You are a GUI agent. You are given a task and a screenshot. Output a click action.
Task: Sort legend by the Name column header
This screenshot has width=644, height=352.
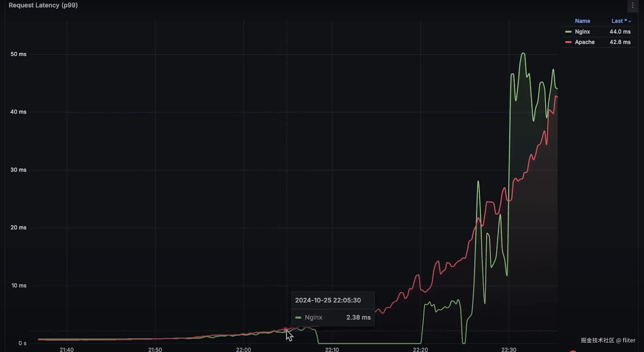click(x=582, y=21)
